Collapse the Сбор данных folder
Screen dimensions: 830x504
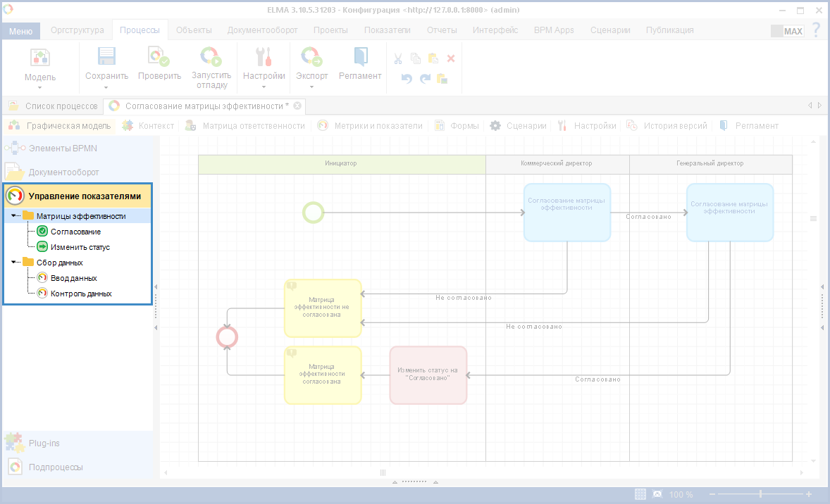(x=15, y=263)
